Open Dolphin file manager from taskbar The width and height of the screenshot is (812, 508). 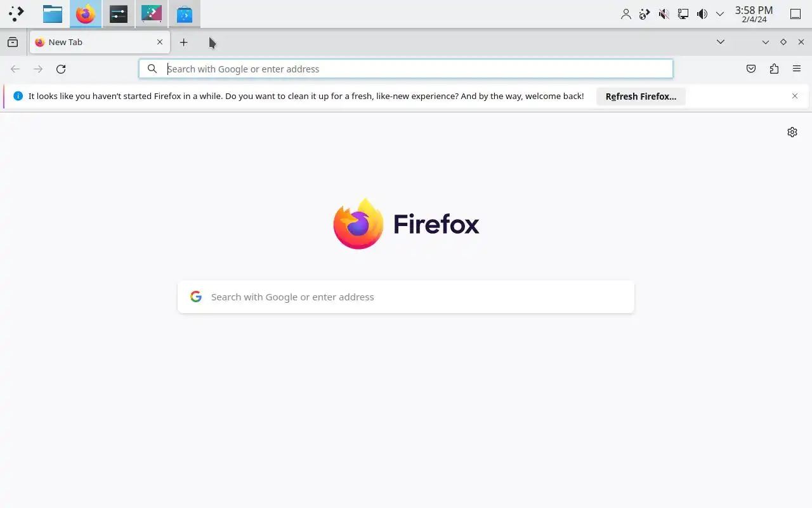pyautogui.click(x=53, y=14)
